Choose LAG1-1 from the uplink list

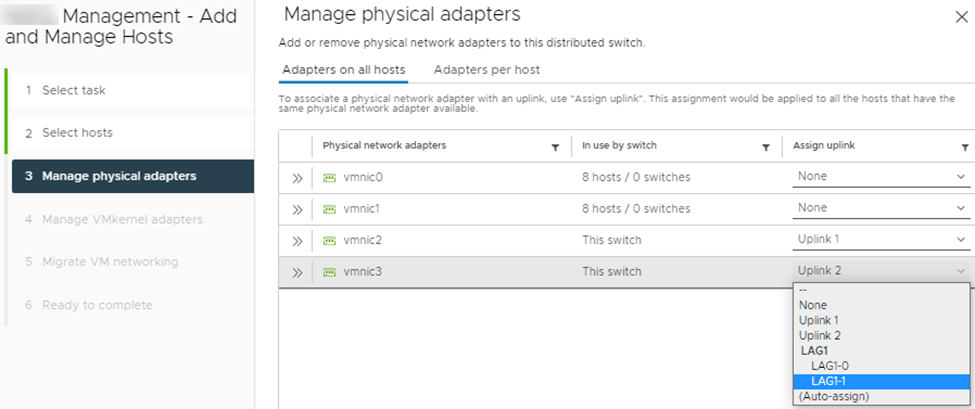pos(830,381)
